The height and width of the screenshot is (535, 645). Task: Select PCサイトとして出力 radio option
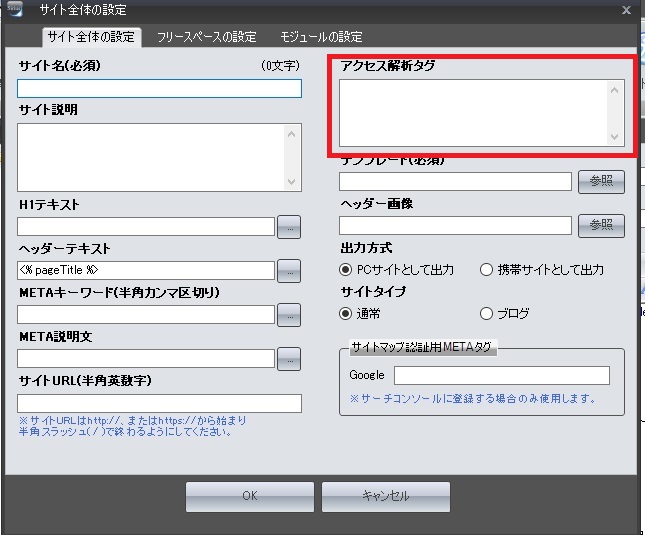346,269
